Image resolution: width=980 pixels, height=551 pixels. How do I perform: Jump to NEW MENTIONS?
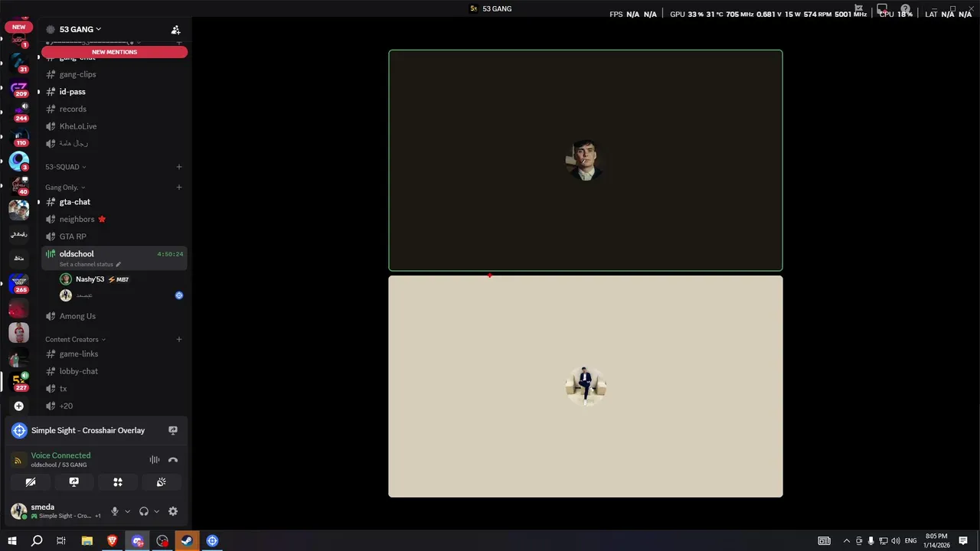114,52
